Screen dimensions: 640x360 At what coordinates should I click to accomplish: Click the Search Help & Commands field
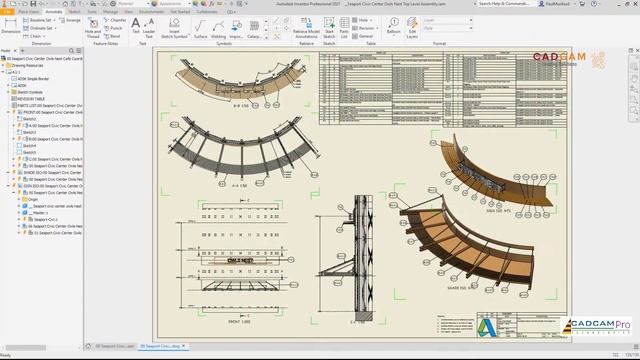coord(505,4)
